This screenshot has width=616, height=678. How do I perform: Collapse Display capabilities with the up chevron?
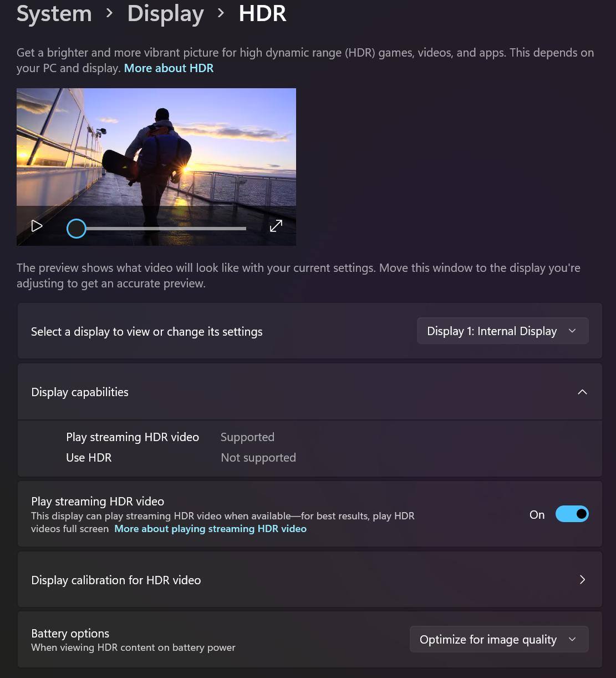(x=582, y=392)
